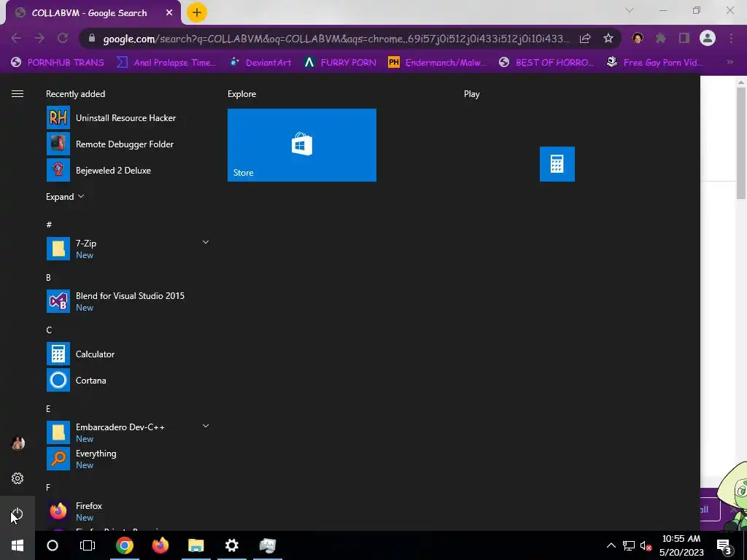Open the user account picture menu

pyautogui.click(x=18, y=443)
